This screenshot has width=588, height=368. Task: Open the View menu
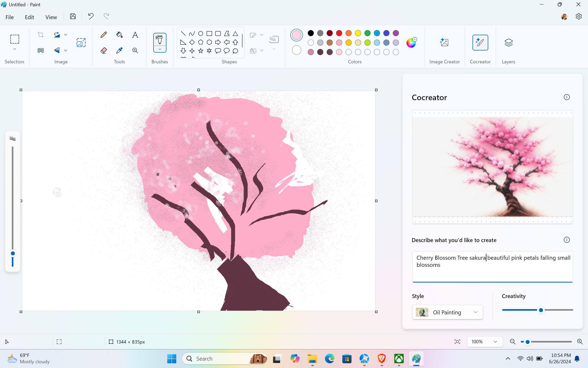coord(51,17)
